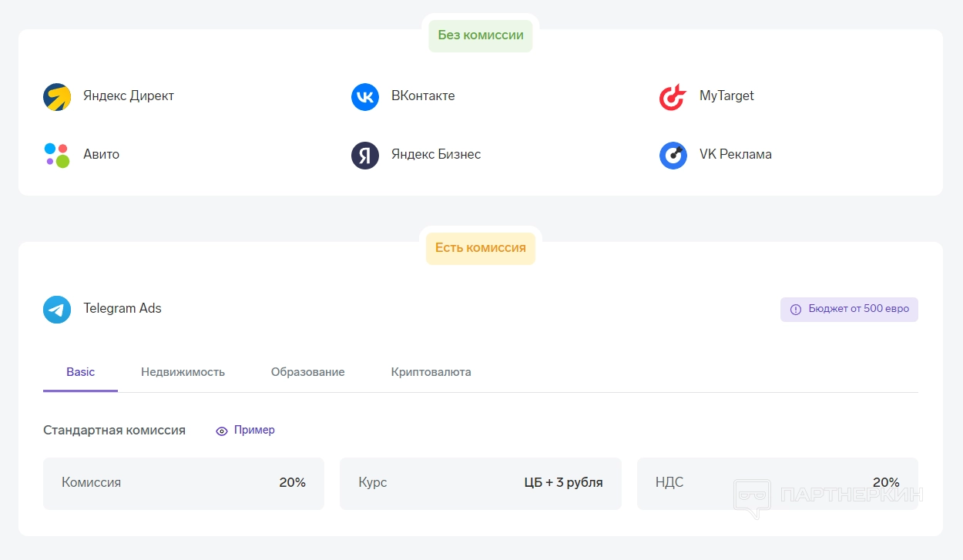Click the Telegram Ads paper plane icon
The height and width of the screenshot is (560, 963).
[57, 310]
